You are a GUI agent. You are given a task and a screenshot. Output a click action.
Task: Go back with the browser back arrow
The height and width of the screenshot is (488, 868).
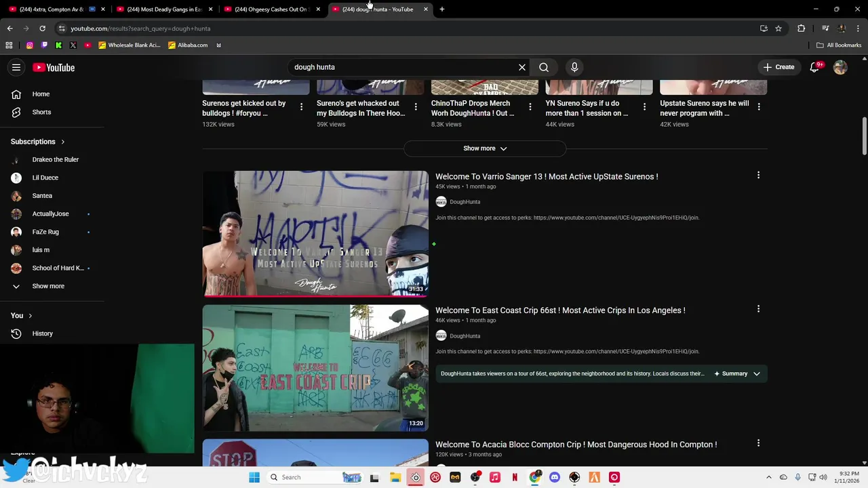pyautogui.click(x=9, y=28)
